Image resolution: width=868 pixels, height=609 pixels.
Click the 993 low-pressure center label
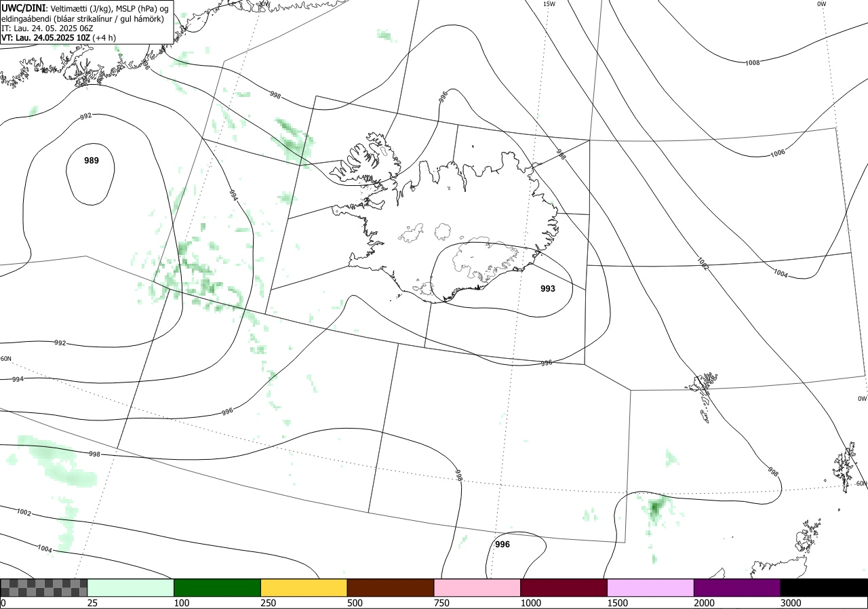click(x=548, y=289)
